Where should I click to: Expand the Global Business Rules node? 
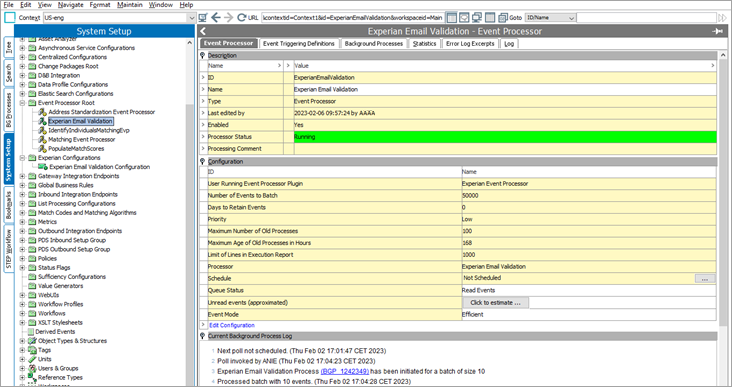point(22,185)
